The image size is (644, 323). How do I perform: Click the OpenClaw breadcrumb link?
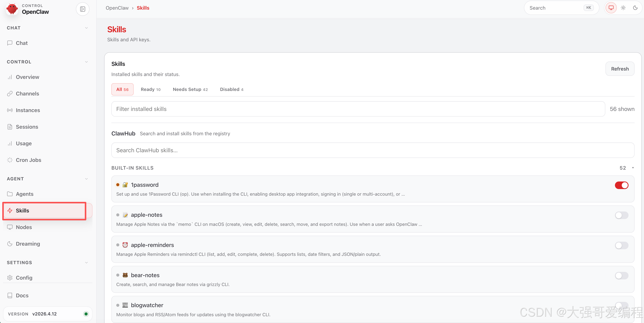pyautogui.click(x=117, y=8)
